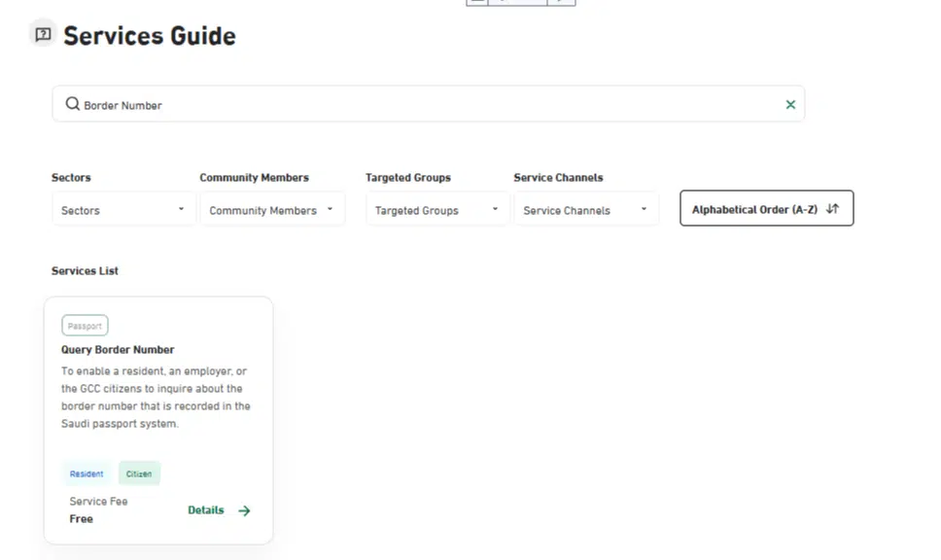The width and height of the screenshot is (941, 560).
Task: Select the Resident tag on the card
Action: pyautogui.click(x=87, y=473)
